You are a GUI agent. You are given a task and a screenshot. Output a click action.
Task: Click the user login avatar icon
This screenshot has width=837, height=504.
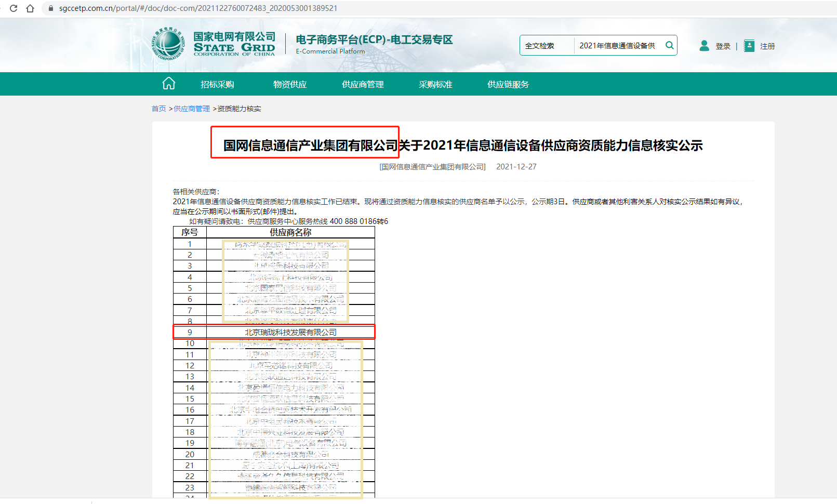point(704,46)
